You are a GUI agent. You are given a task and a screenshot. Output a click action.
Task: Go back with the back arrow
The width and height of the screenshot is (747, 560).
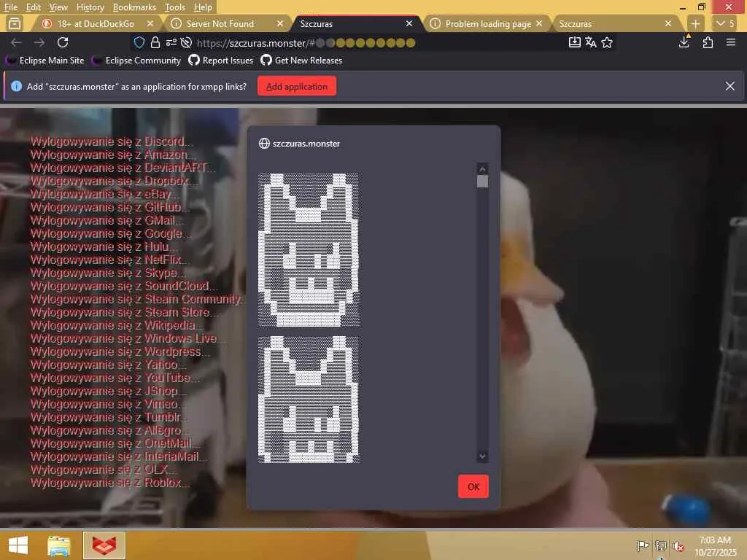pos(16,42)
